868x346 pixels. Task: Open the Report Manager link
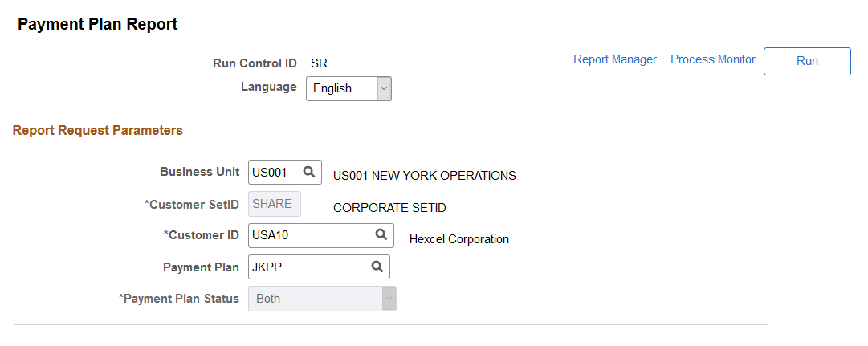[614, 59]
